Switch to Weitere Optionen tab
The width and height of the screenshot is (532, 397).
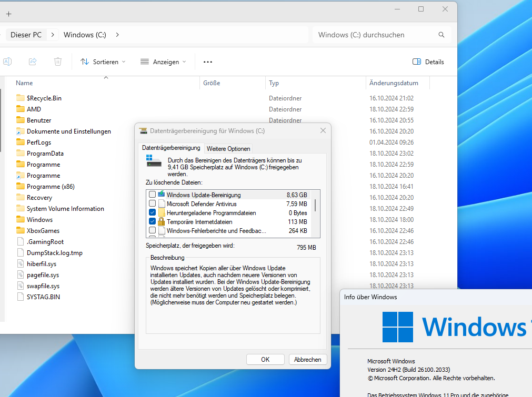click(228, 148)
